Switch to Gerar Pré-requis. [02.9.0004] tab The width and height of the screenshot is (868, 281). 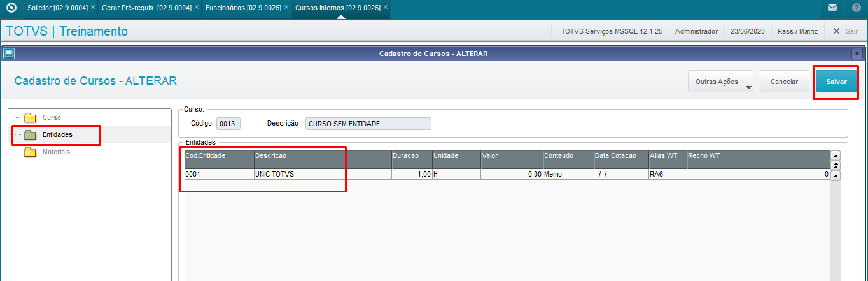pos(147,7)
